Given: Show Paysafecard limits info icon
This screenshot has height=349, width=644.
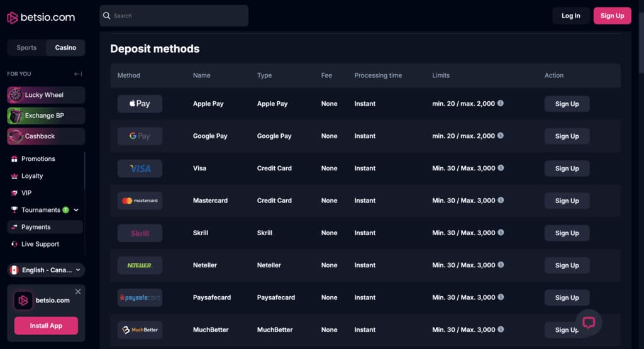Looking at the screenshot, I should coord(501,297).
